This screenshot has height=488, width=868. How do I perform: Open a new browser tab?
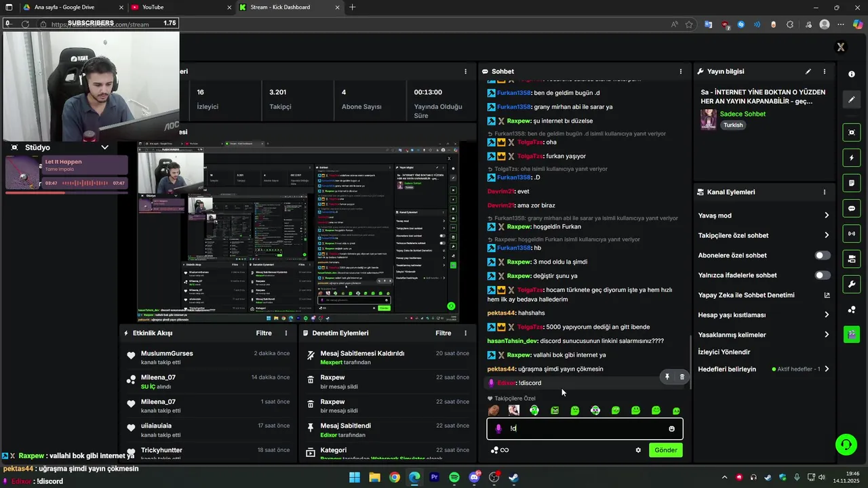[352, 7]
